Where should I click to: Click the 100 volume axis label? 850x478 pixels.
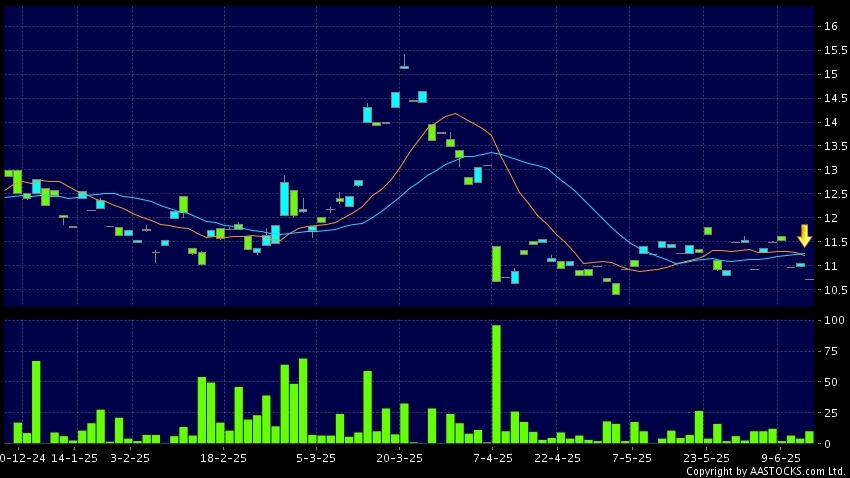click(x=834, y=320)
